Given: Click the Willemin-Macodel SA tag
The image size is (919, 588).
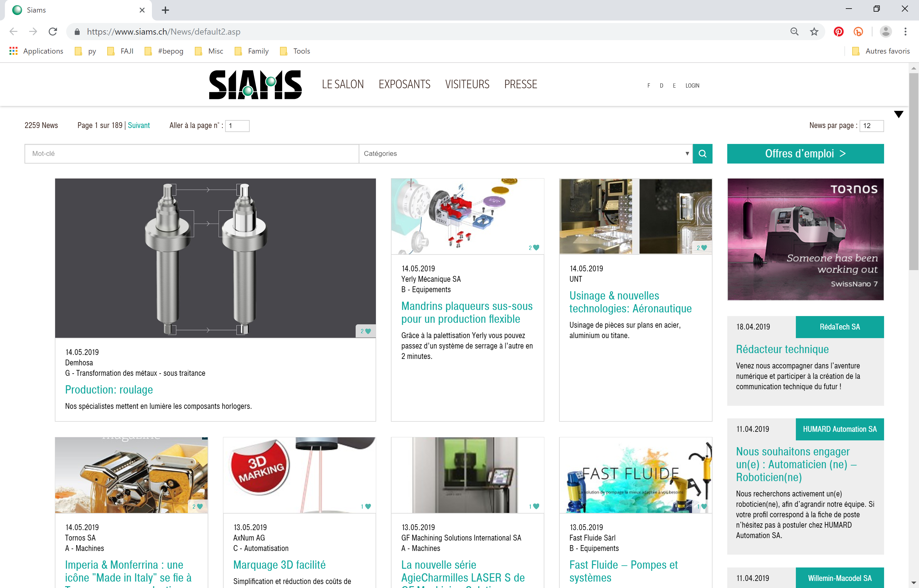Looking at the screenshot, I should [x=840, y=578].
